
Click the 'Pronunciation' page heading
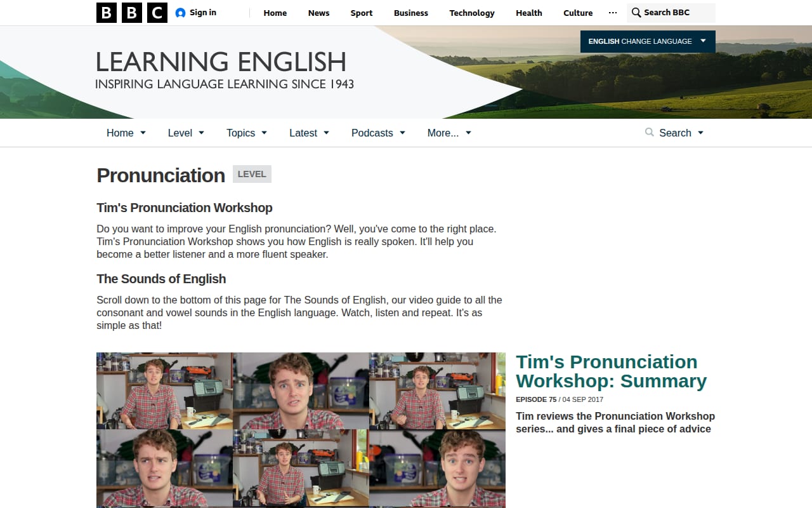(160, 175)
